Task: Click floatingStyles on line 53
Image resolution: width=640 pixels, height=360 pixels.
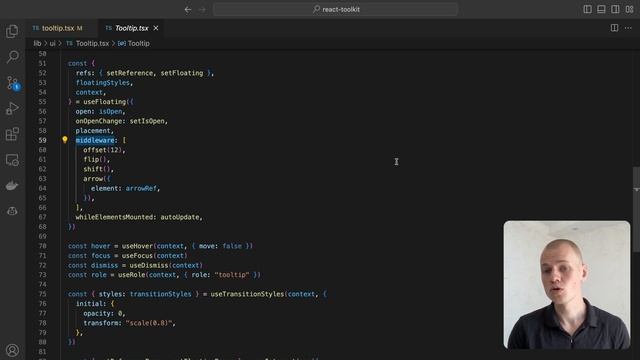Action: (102, 82)
